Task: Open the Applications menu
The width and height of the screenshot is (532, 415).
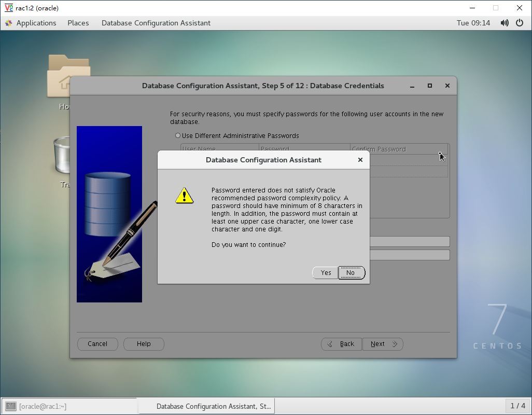Action: [36, 23]
